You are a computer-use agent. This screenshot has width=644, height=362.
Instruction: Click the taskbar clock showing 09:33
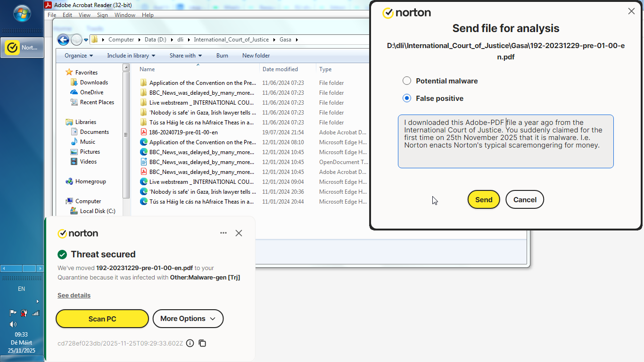tap(22, 342)
